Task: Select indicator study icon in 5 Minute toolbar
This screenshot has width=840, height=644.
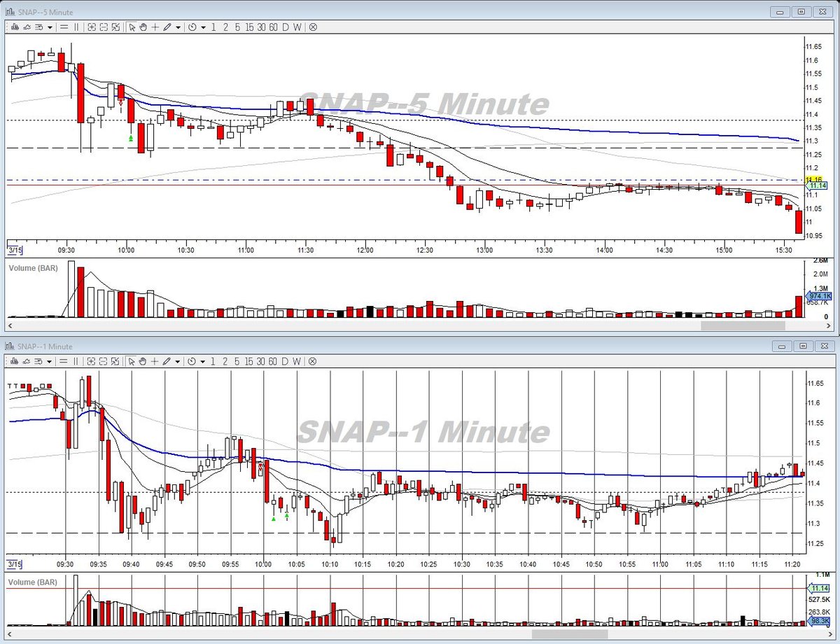Action: pos(27,27)
